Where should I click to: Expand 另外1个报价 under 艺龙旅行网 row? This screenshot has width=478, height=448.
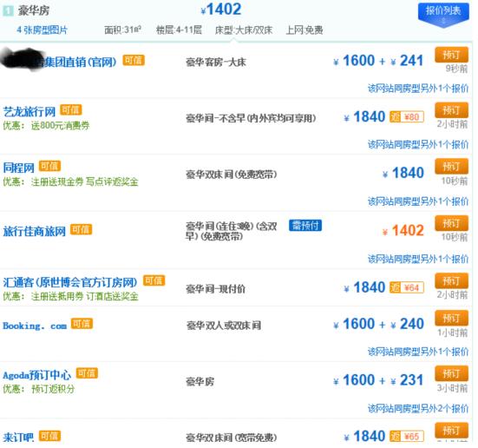pyautogui.click(x=418, y=144)
